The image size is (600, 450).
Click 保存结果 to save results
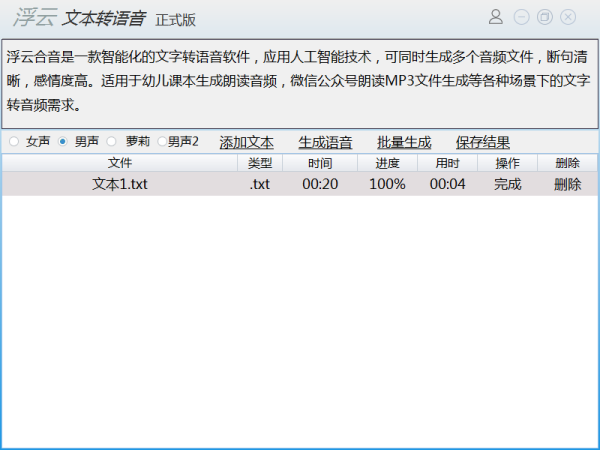click(x=483, y=142)
